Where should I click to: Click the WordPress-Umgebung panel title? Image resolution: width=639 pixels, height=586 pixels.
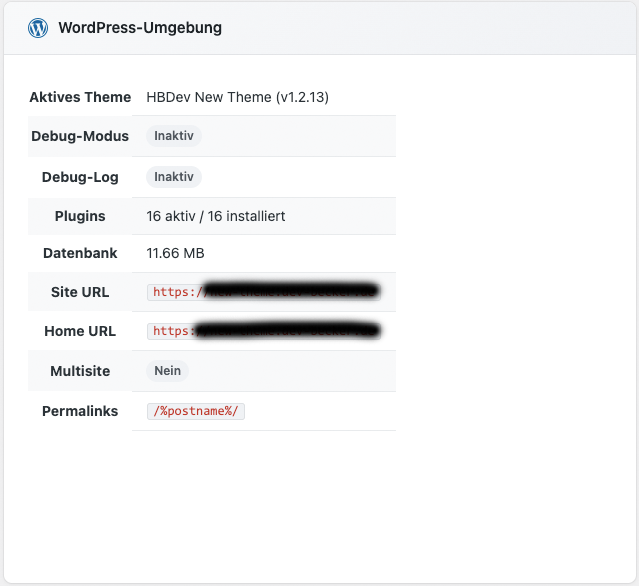click(x=140, y=28)
